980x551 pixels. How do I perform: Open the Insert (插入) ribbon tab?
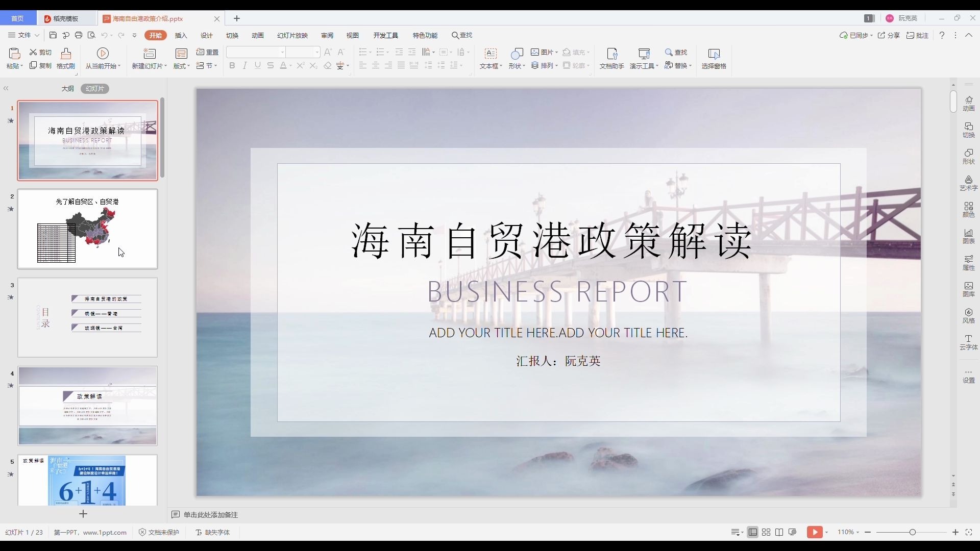tap(181, 35)
